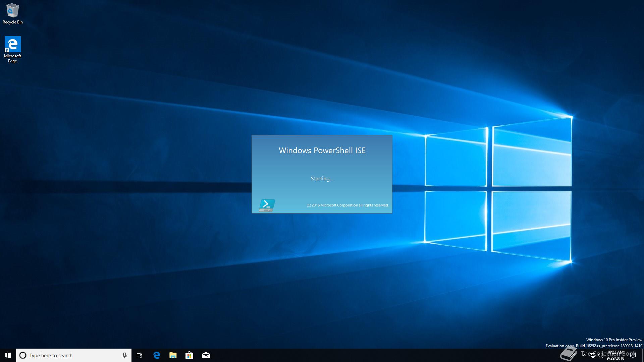The width and height of the screenshot is (644, 362).
Task: Open the volume control speaker icon
Action: (600, 356)
